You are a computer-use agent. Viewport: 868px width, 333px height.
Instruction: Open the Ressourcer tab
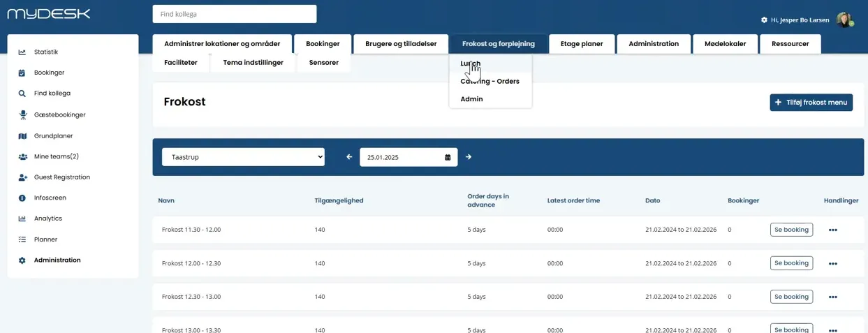pos(790,44)
